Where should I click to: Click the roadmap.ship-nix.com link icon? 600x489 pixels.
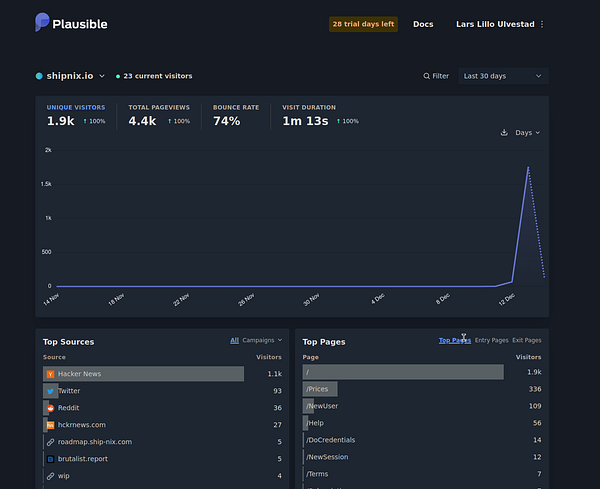[51, 442]
